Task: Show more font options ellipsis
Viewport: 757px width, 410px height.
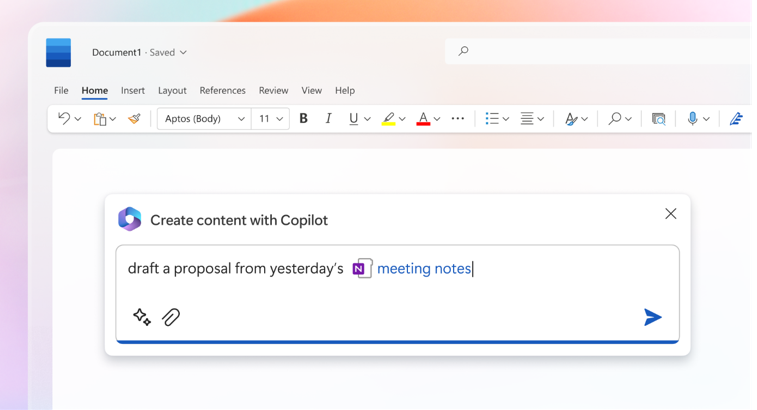Action: (458, 118)
